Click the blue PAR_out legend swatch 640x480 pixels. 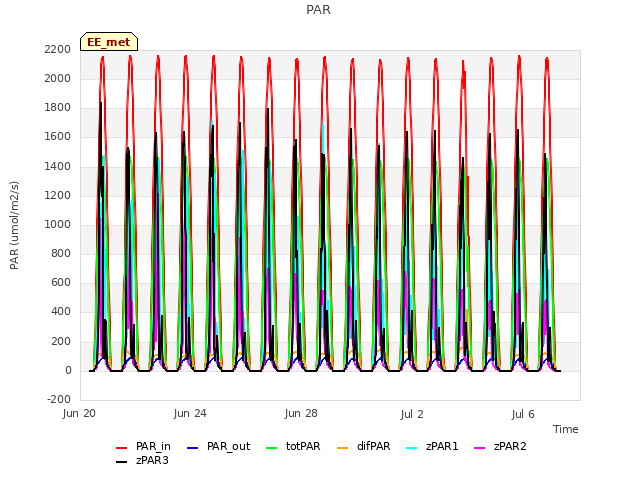[192, 448]
